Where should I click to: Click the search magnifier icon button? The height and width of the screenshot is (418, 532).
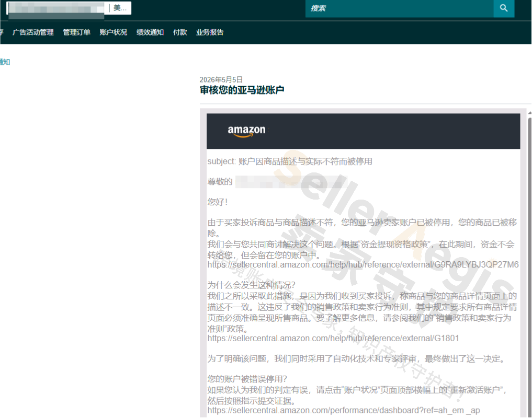(x=504, y=8)
